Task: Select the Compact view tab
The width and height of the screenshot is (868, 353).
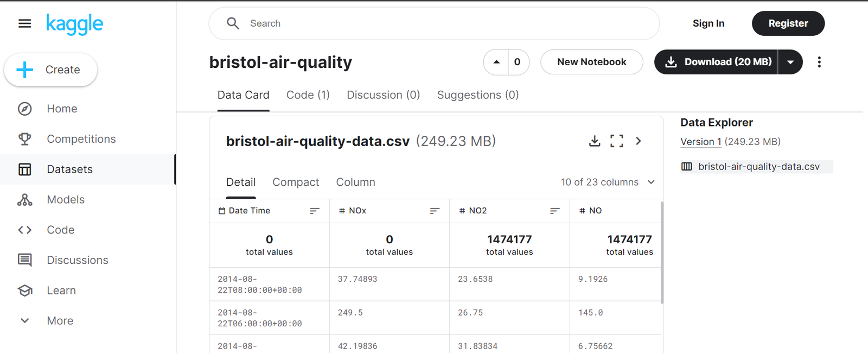Action: (296, 182)
